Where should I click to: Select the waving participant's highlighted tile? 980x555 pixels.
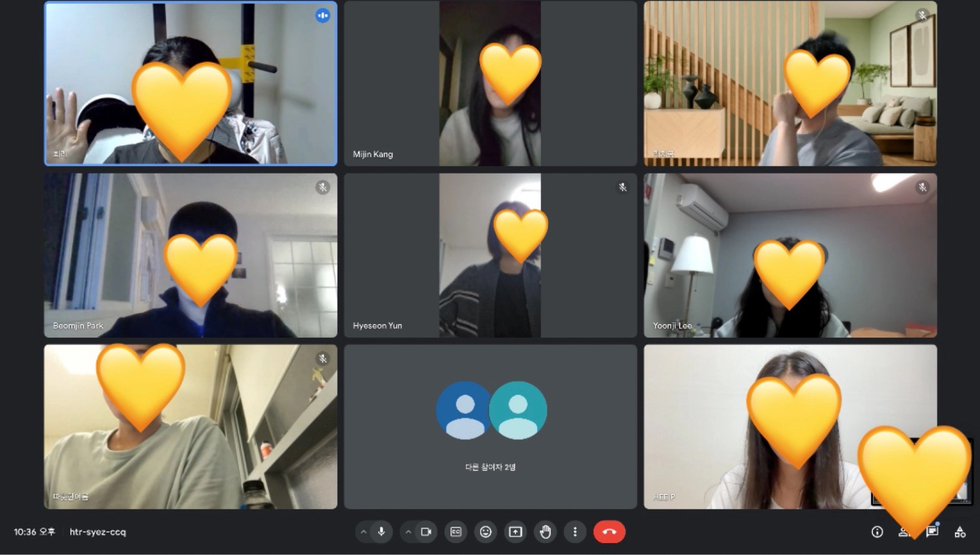point(190,83)
